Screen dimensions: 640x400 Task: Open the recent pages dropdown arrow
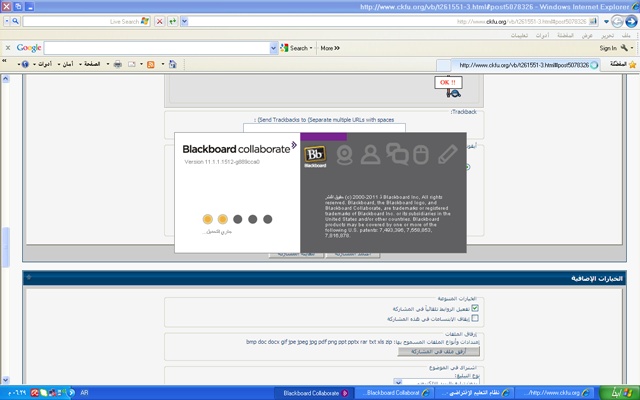click(607, 22)
